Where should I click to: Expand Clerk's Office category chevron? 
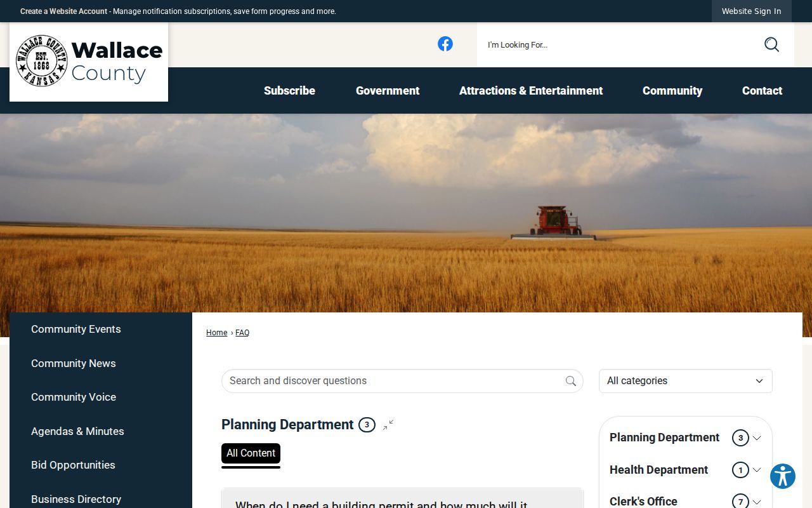(x=757, y=502)
